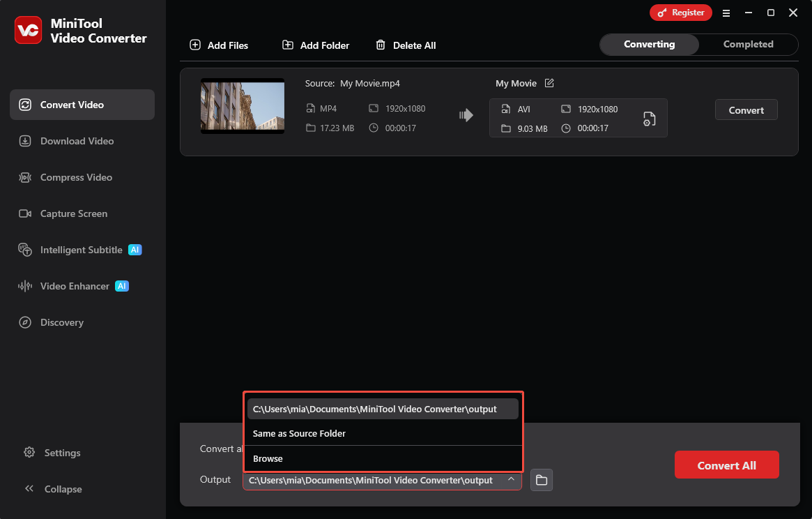
Task: Click the target 1920x1080 resolution
Action: (597, 110)
